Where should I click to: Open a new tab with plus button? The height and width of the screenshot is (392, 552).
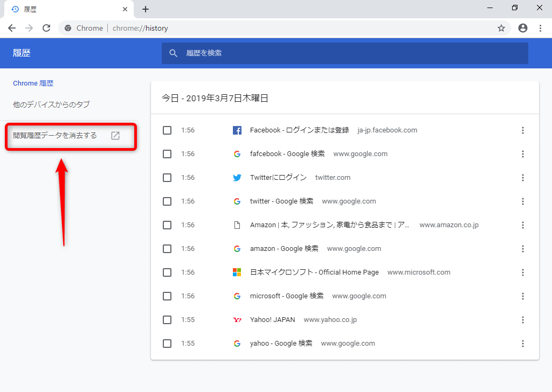(146, 9)
